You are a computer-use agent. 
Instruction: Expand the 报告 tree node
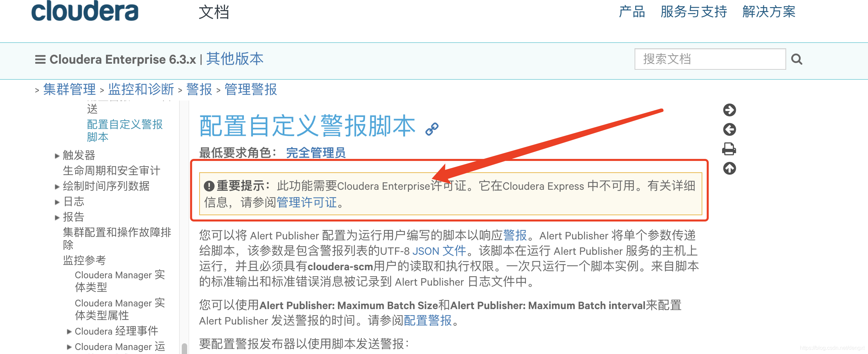point(57,218)
